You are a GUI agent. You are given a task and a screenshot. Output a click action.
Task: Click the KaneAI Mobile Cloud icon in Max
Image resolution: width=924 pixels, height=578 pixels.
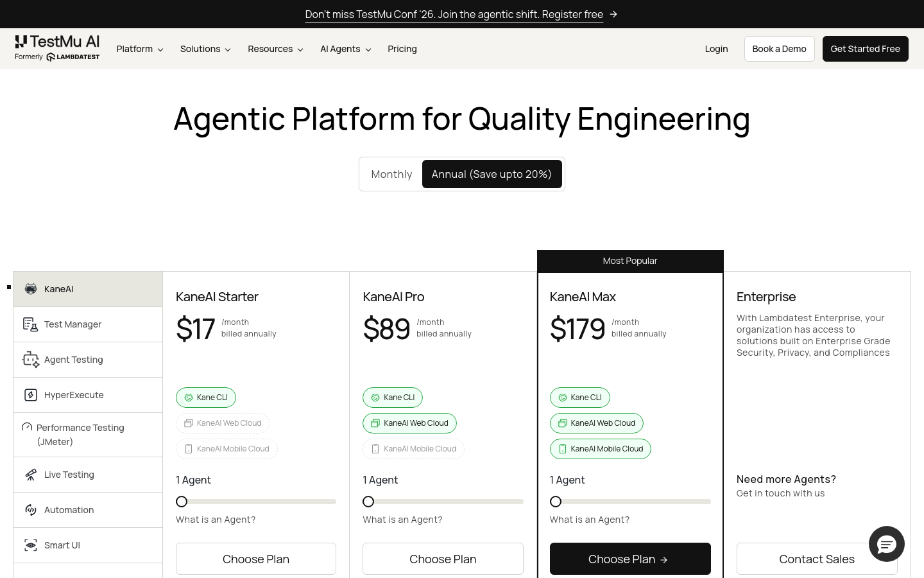point(563,449)
